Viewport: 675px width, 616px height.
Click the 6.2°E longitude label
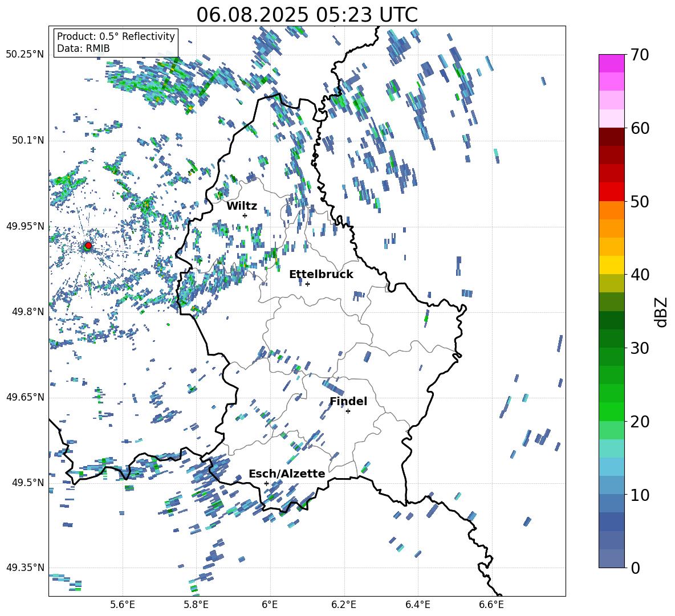344,605
